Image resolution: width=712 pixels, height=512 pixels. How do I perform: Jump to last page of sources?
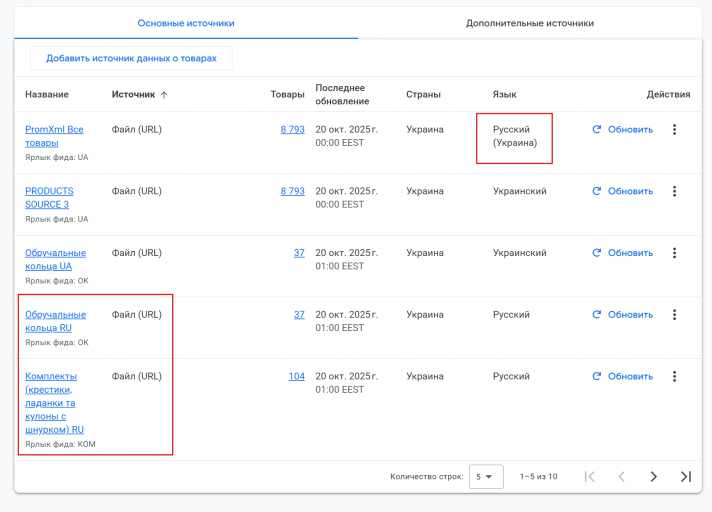tap(685, 477)
